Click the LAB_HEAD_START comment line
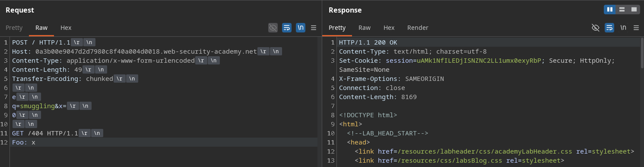The image size is (644, 167). (x=387, y=133)
